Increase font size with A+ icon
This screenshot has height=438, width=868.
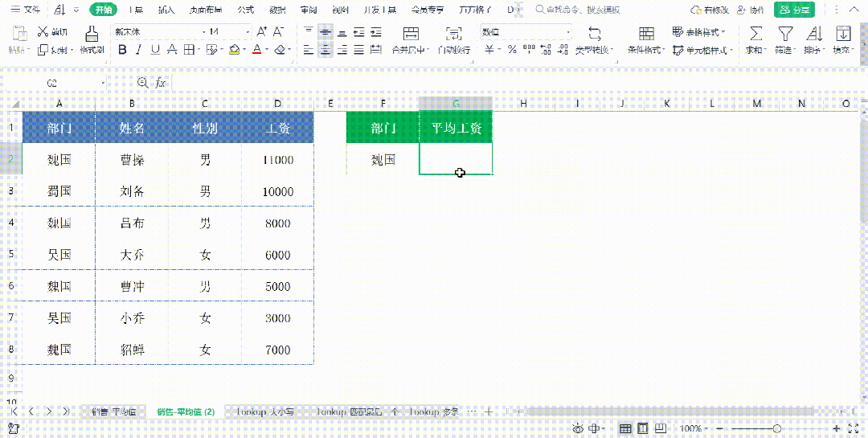[x=262, y=32]
